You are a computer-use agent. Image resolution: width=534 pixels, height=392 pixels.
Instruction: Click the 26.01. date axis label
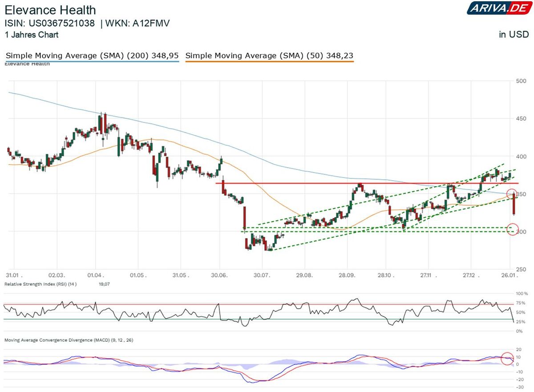(x=509, y=276)
